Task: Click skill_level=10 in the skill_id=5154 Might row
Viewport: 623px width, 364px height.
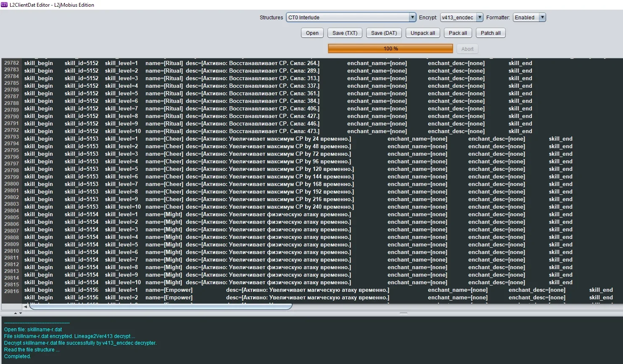Action: [123, 283]
